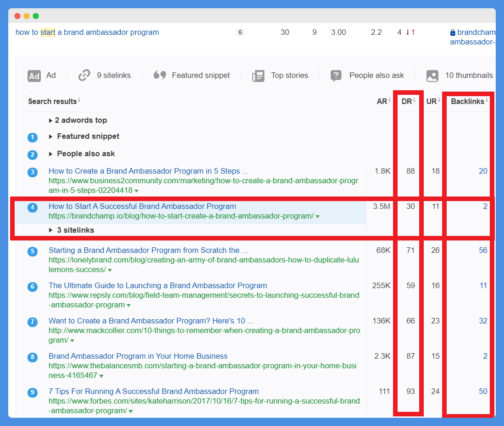
Task: Open 'The Ultimate Guide to Launching' result
Action: [158, 286]
